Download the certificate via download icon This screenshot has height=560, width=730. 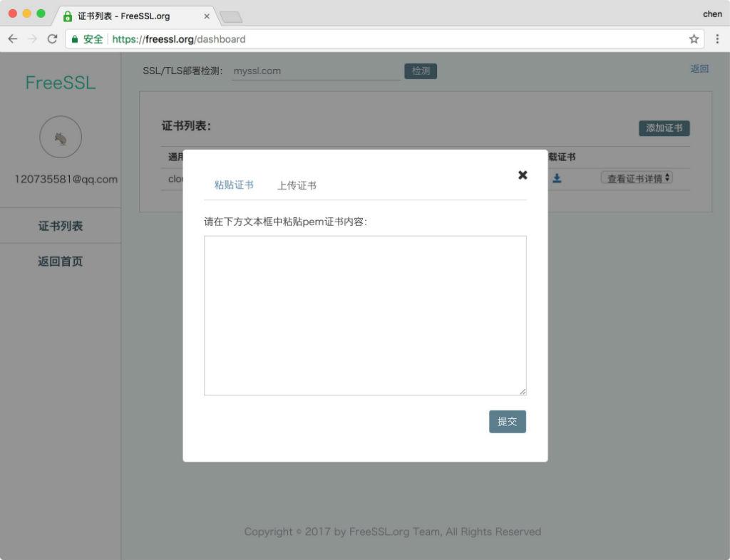tap(557, 178)
